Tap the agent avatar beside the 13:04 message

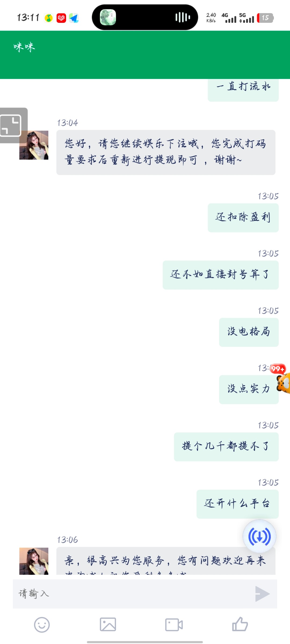click(x=34, y=145)
